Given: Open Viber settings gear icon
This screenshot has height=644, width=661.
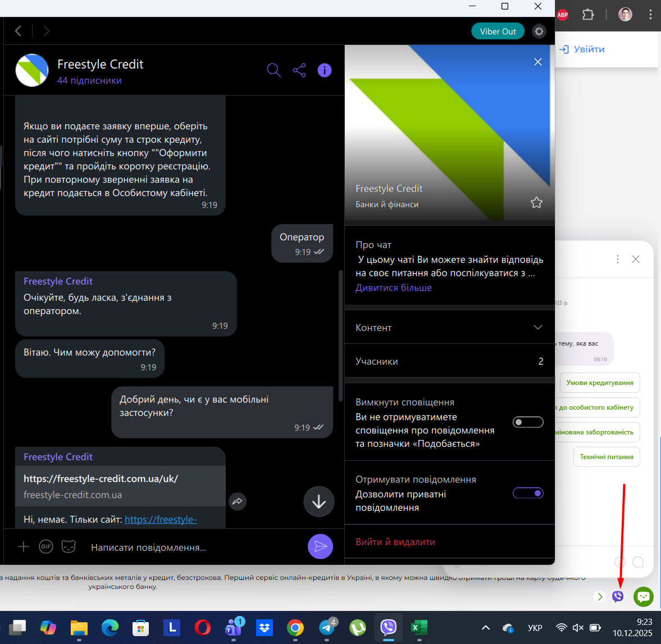Looking at the screenshot, I should 539,31.
